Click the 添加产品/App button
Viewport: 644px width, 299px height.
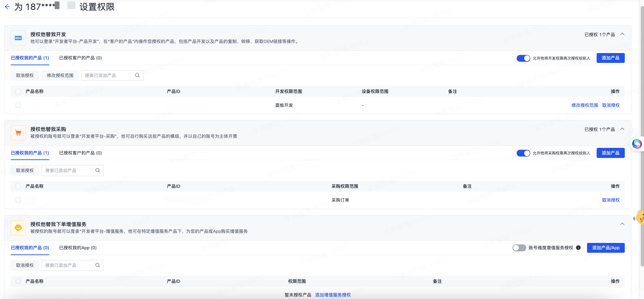tap(606, 247)
